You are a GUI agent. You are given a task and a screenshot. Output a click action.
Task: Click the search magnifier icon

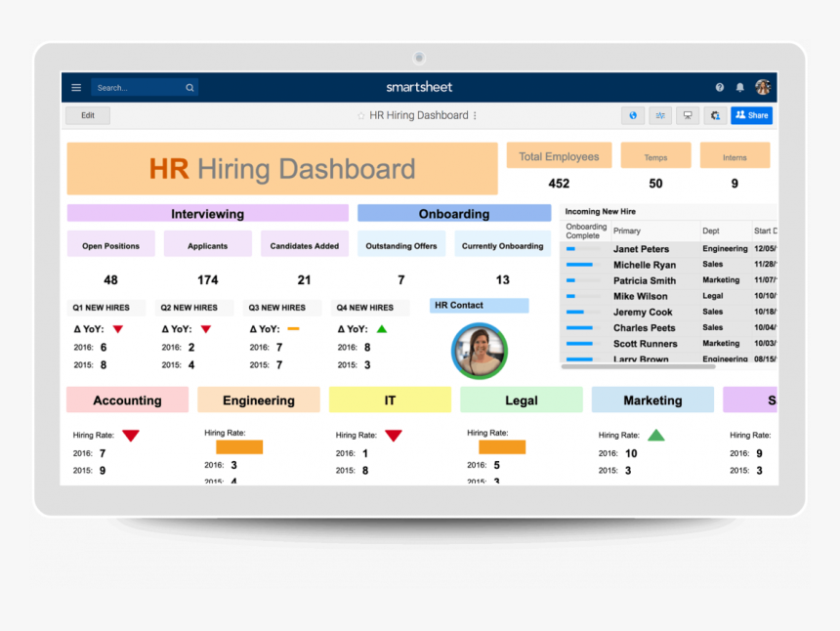click(189, 88)
